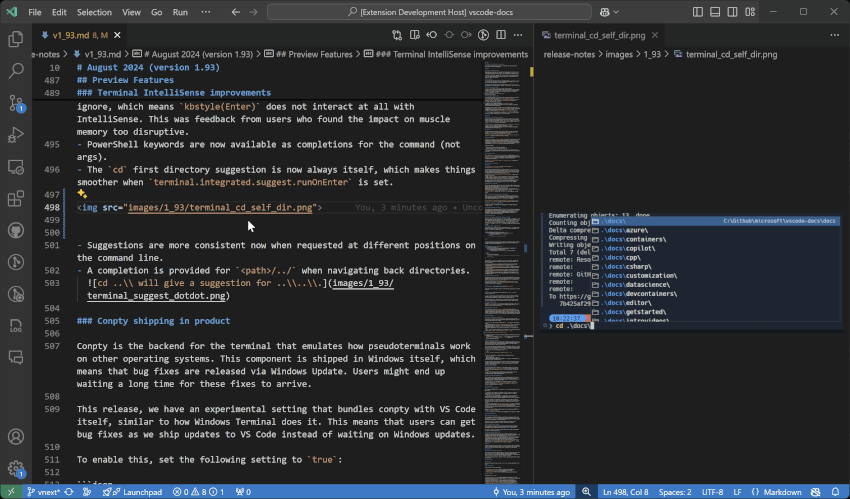The image size is (850, 499).
Task: Click the command center search box
Action: click(429, 12)
